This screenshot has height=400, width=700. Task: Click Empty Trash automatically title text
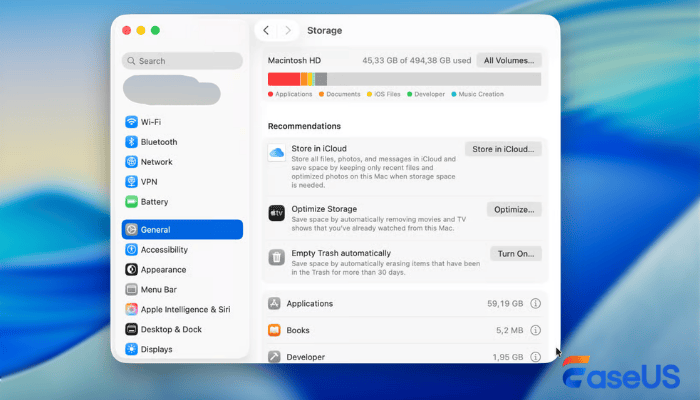[341, 253]
